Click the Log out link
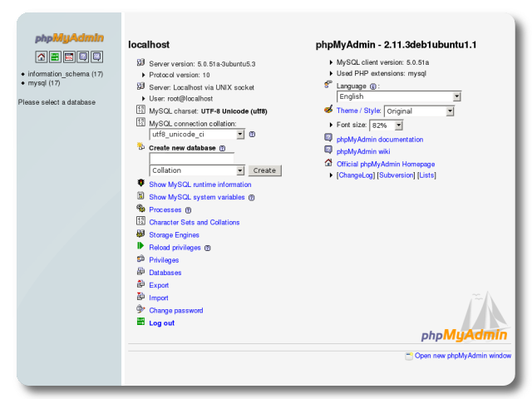Screen dimensions: 532x399 click(x=162, y=323)
